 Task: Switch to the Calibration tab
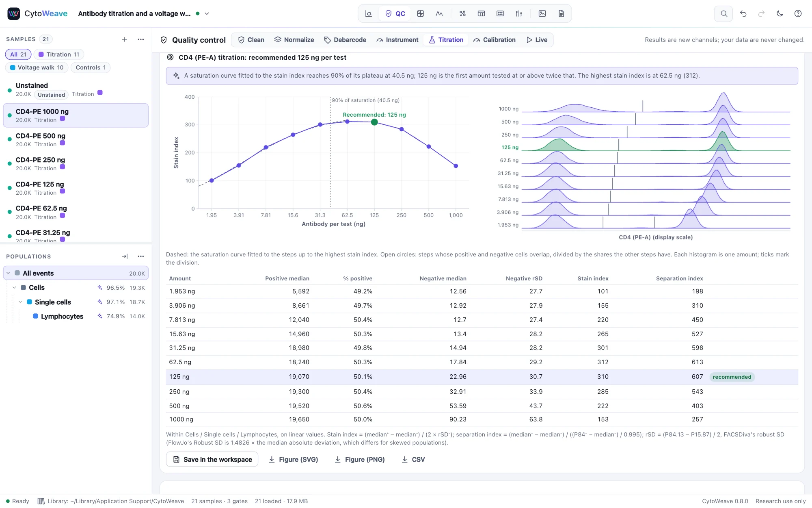point(495,40)
